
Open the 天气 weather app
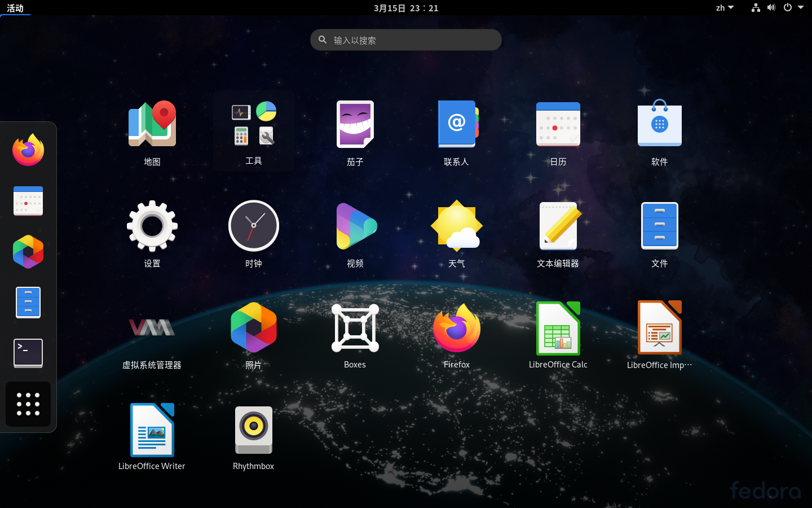(457, 226)
